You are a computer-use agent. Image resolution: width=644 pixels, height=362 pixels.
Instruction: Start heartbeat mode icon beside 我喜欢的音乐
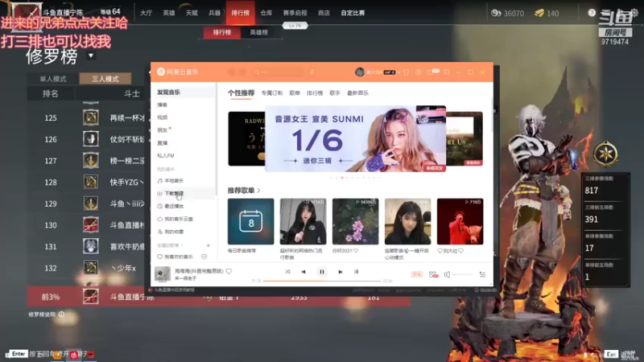point(204,257)
